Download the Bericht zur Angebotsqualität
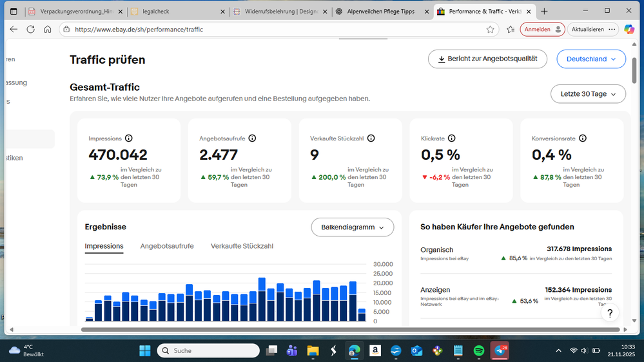The width and height of the screenshot is (644, 362). pyautogui.click(x=487, y=59)
